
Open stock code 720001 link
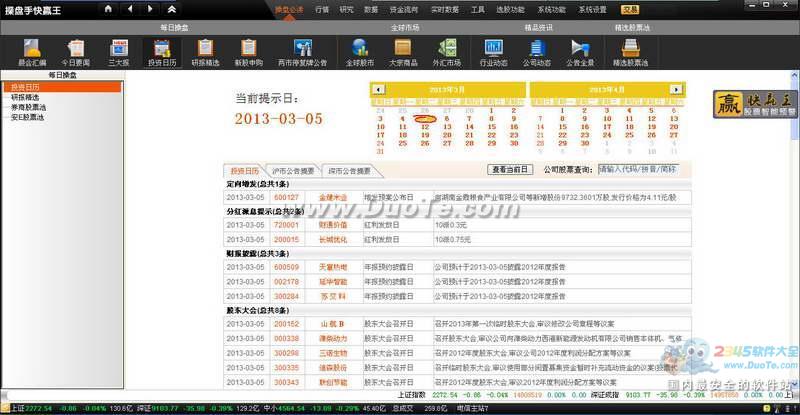point(286,225)
